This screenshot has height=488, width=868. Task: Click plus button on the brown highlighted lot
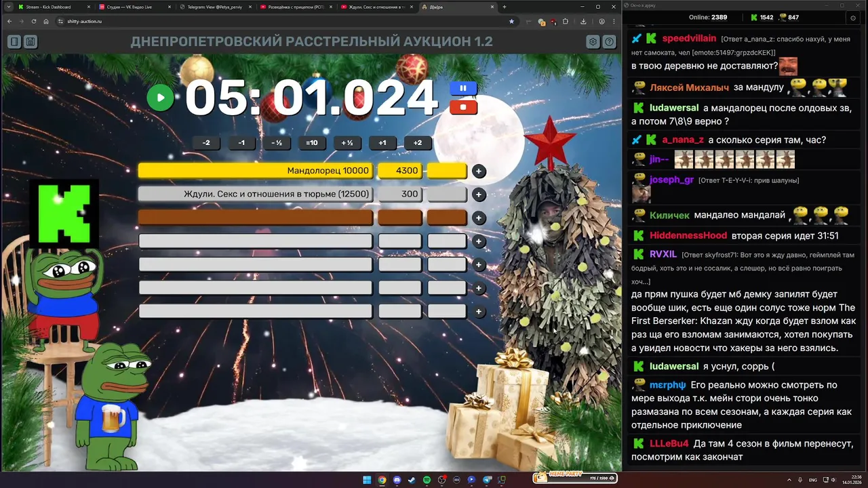[479, 218]
